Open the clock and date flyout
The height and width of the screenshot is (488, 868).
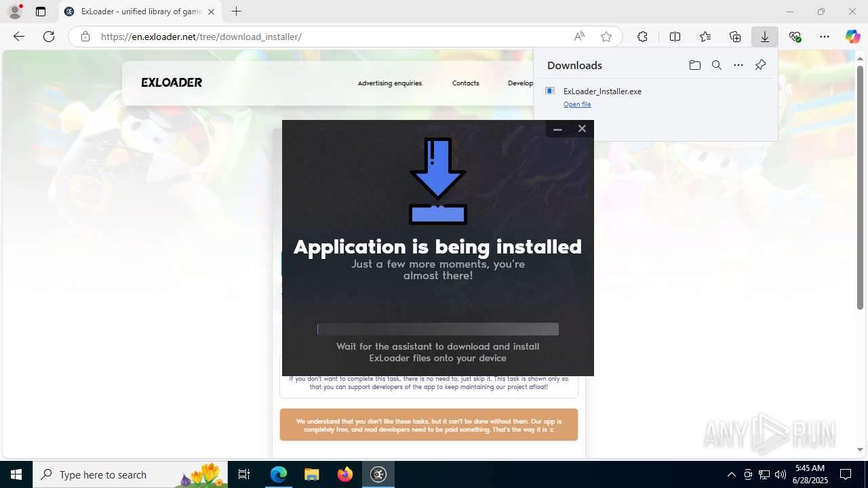[810, 474]
